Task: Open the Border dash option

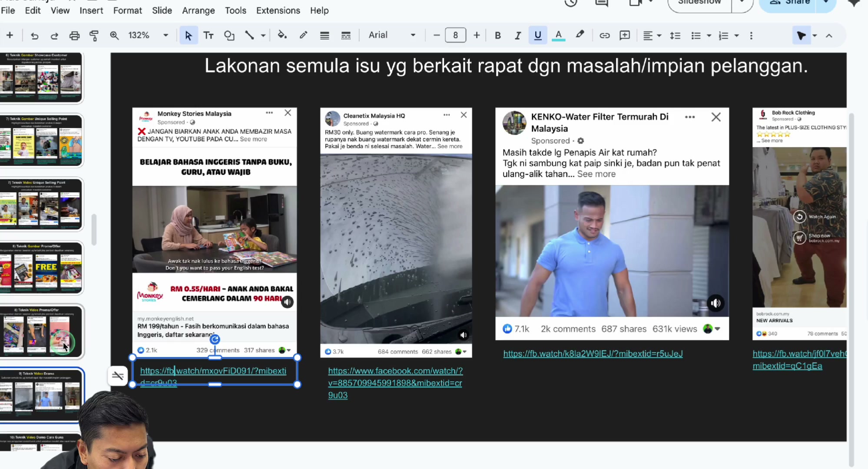Action: [346, 36]
